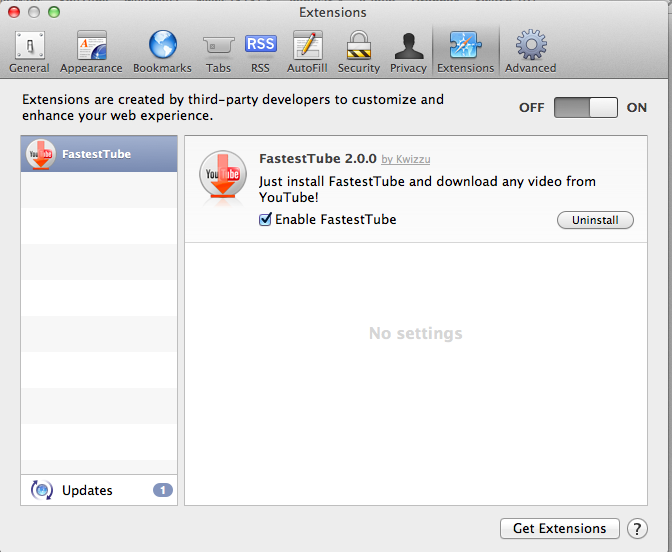Screen dimensions: 672x552
Task: Click the OFF label beside the switch
Action: tap(531, 107)
